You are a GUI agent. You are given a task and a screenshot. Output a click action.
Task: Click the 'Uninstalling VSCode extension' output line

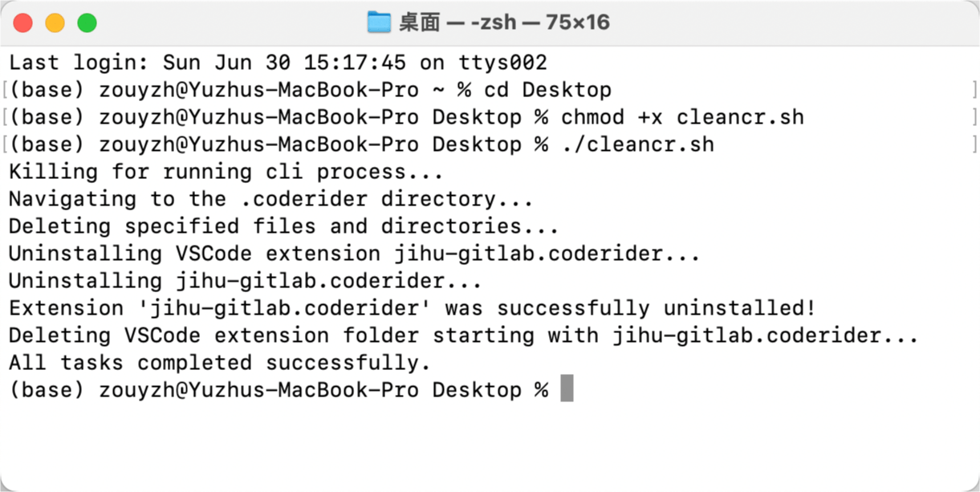pyautogui.click(x=354, y=254)
